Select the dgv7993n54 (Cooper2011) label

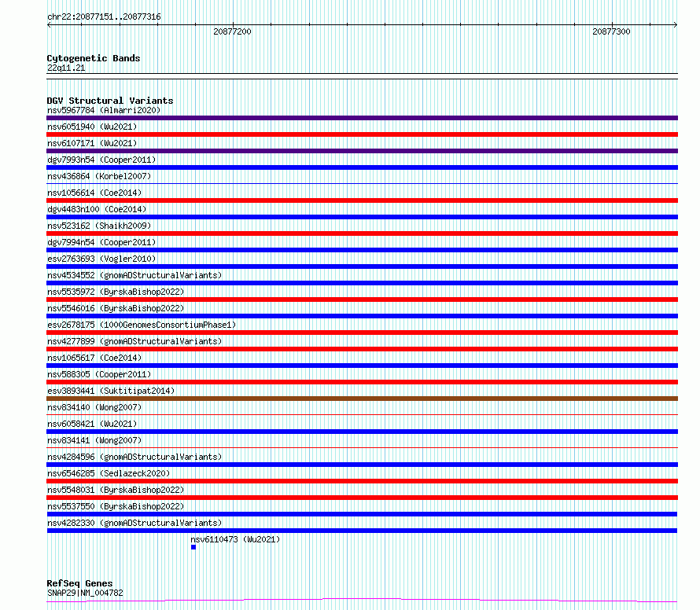point(101,160)
